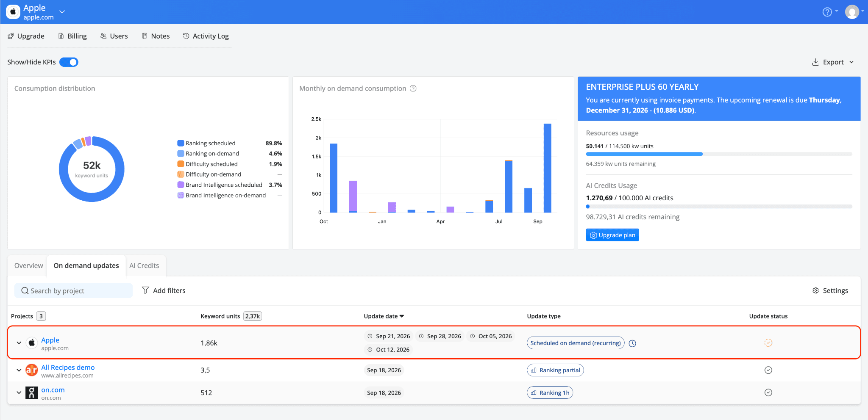This screenshot has height=420, width=868.
Task: Expand the All Recipes demo row
Action: click(x=19, y=370)
